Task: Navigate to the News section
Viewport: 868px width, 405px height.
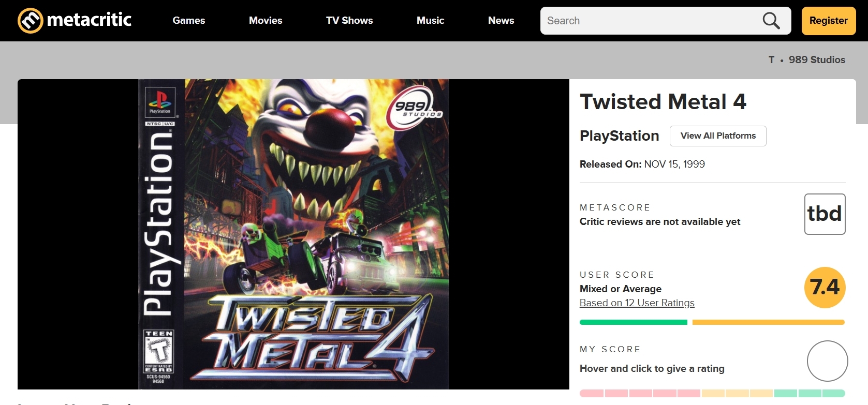Action: point(501,21)
